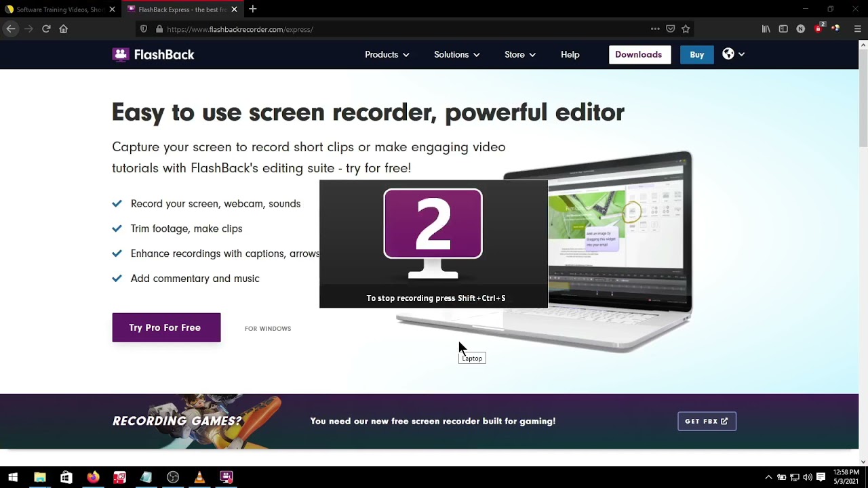Click the network tray icon
The image size is (868, 488).
tap(795, 477)
